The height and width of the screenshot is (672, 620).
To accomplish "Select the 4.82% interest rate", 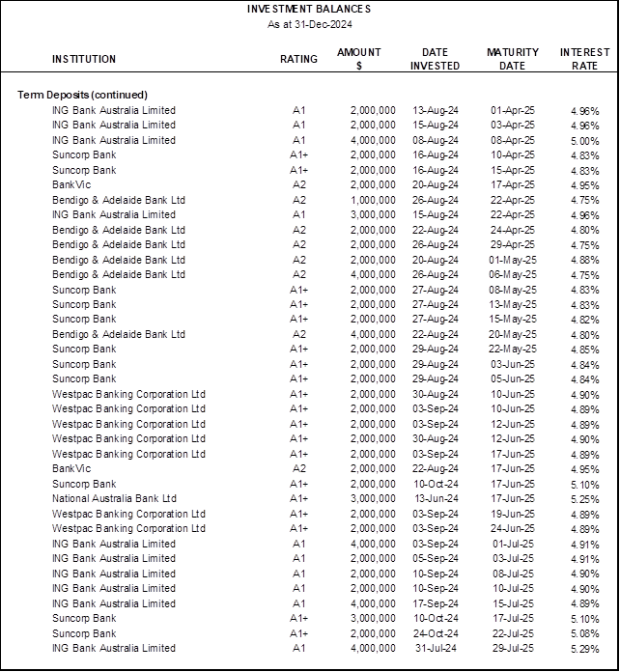I will click(585, 321).
